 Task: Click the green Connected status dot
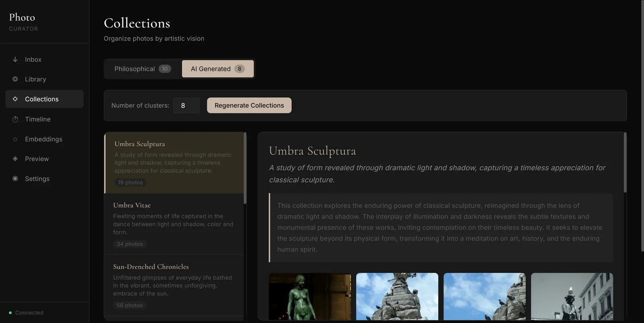(x=10, y=313)
